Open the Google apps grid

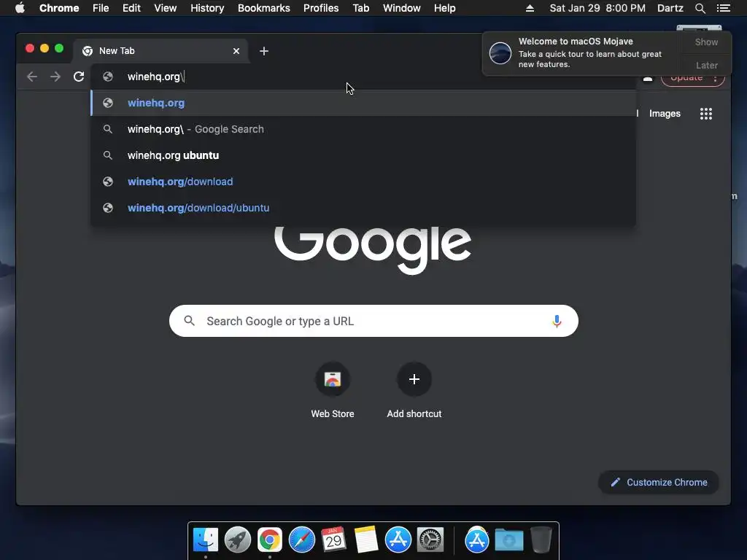click(x=706, y=113)
